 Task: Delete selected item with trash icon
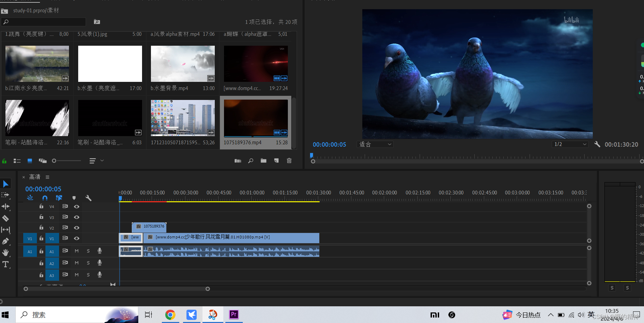point(289,161)
